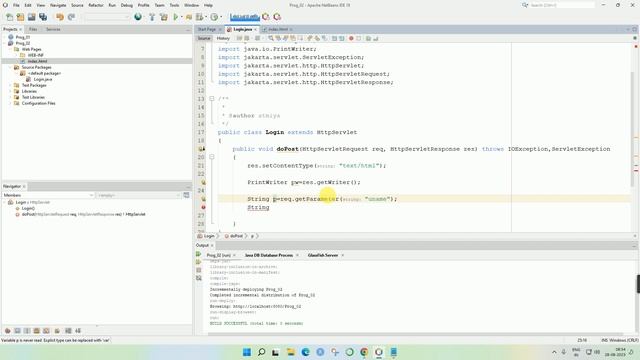640x360 pixels.
Task: Click the Stop Macro Recording editor icon
Action: pos(359,38)
